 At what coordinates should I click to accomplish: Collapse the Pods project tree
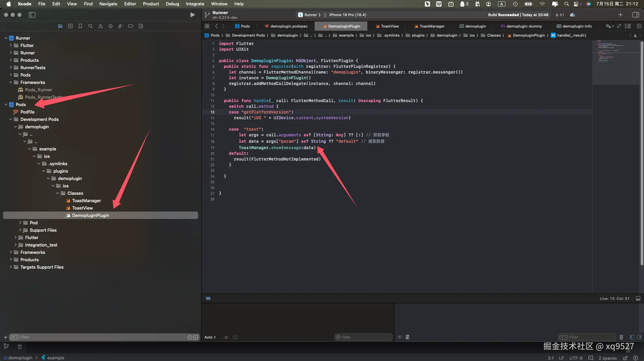6,104
